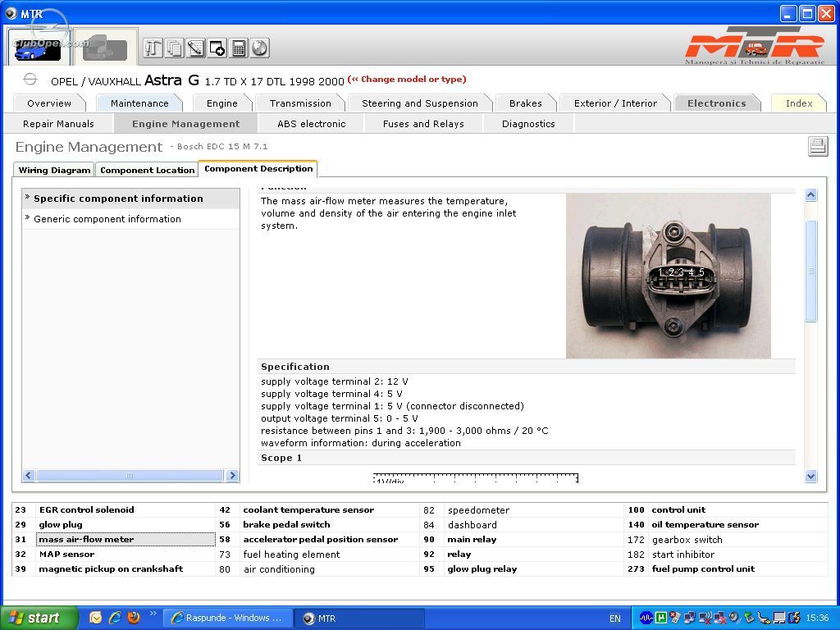
Task: Go to Repair Manuals subsection
Action: (58, 124)
